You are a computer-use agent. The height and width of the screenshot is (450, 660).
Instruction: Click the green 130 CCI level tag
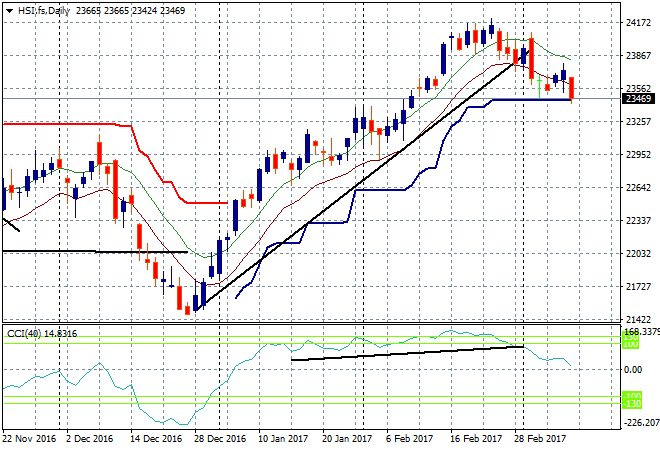[631, 337]
